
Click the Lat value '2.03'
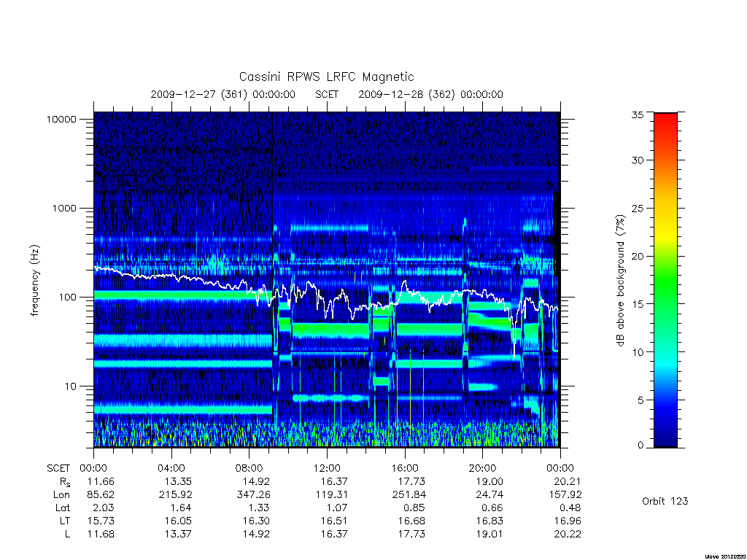(104, 507)
